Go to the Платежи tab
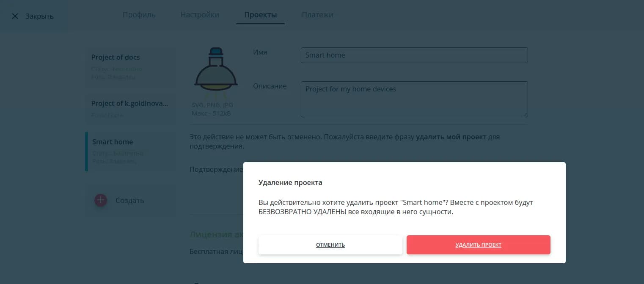The width and height of the screenshot is (644, 284). (317, 15)
